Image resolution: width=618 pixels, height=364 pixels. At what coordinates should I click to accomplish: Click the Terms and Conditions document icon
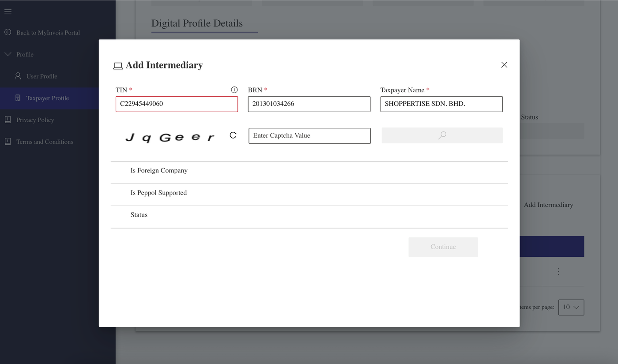click(x=8, y=142)
